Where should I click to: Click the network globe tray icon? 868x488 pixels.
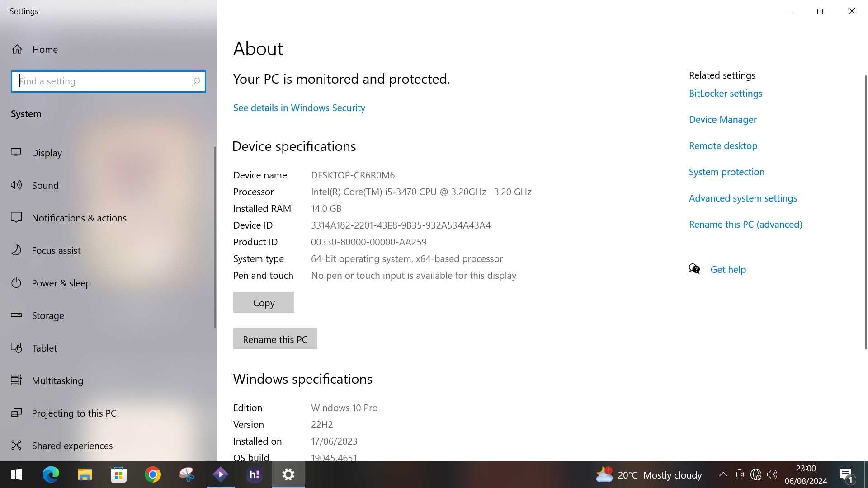[x=756, y=474]
